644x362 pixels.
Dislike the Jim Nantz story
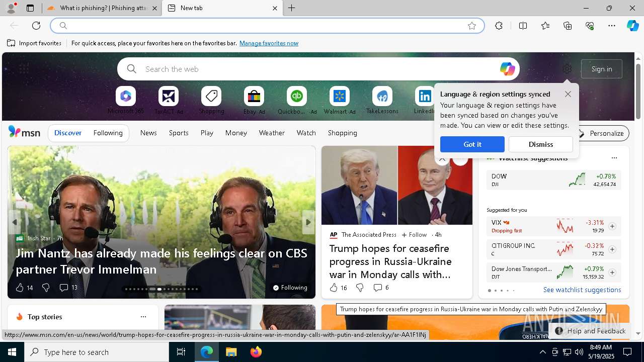tap(46, 288)
